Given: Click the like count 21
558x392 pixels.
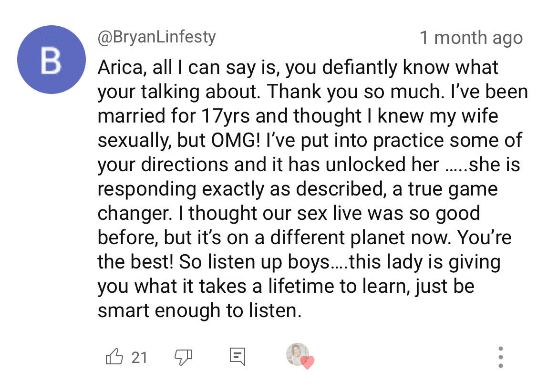Looking at the screenshot, I should click(x=139, y=357).
